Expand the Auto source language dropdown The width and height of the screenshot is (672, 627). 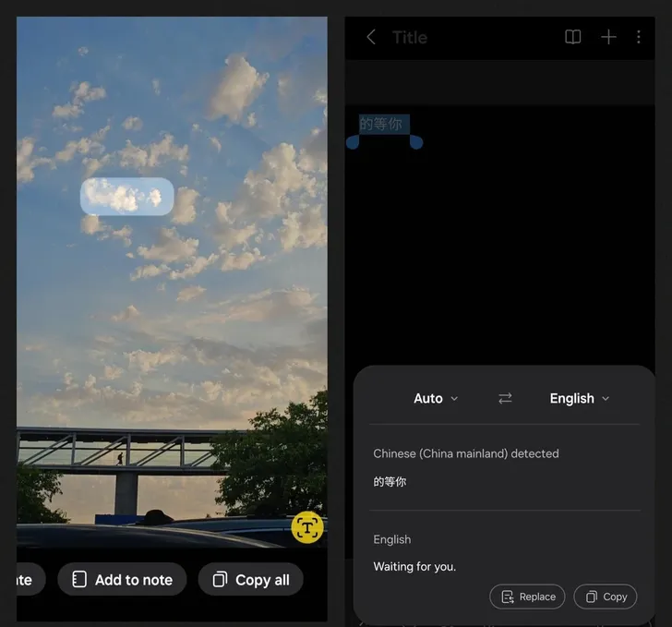(435, 398)
